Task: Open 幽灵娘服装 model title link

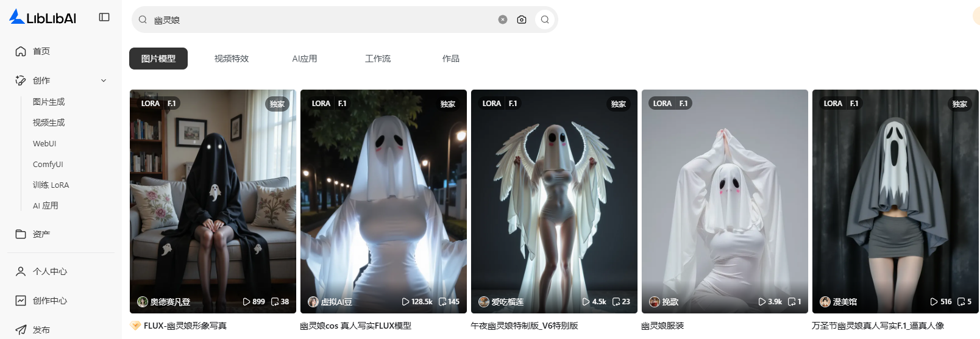Action: (662, 326)
